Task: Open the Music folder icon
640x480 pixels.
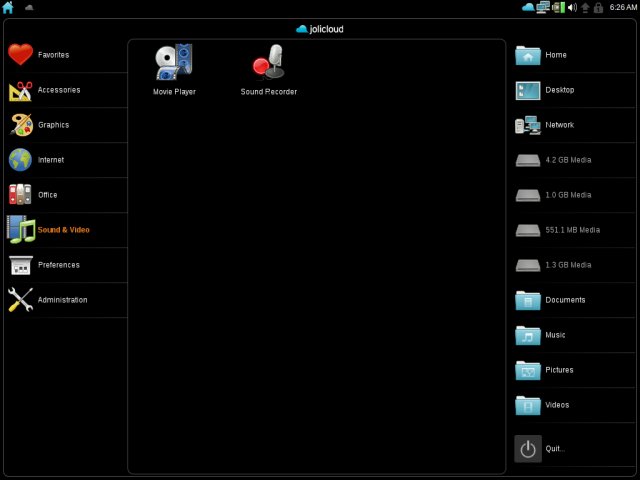Action: pos(528,336)
